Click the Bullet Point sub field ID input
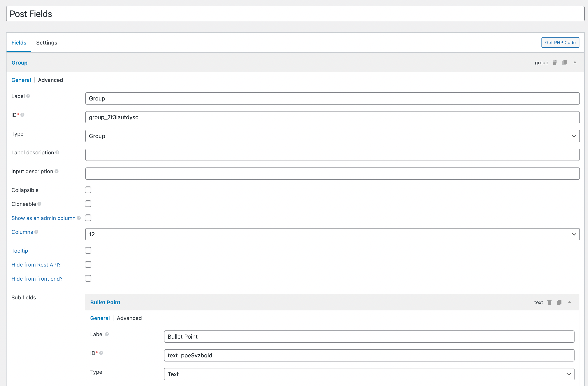The width and height of the screenshot is (588, 386). [x=369, y=355]
